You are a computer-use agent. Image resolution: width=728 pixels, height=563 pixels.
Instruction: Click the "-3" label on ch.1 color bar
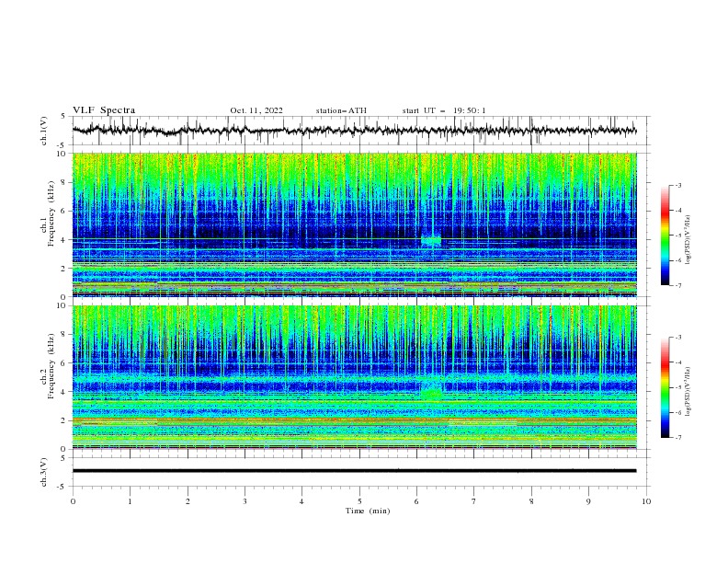(x=678, y=185)
